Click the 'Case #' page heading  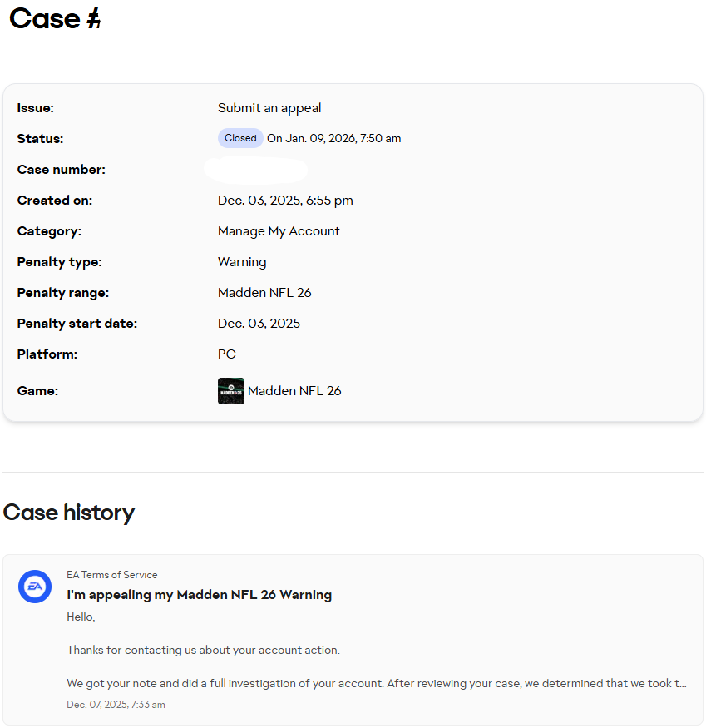coord(55,19)
